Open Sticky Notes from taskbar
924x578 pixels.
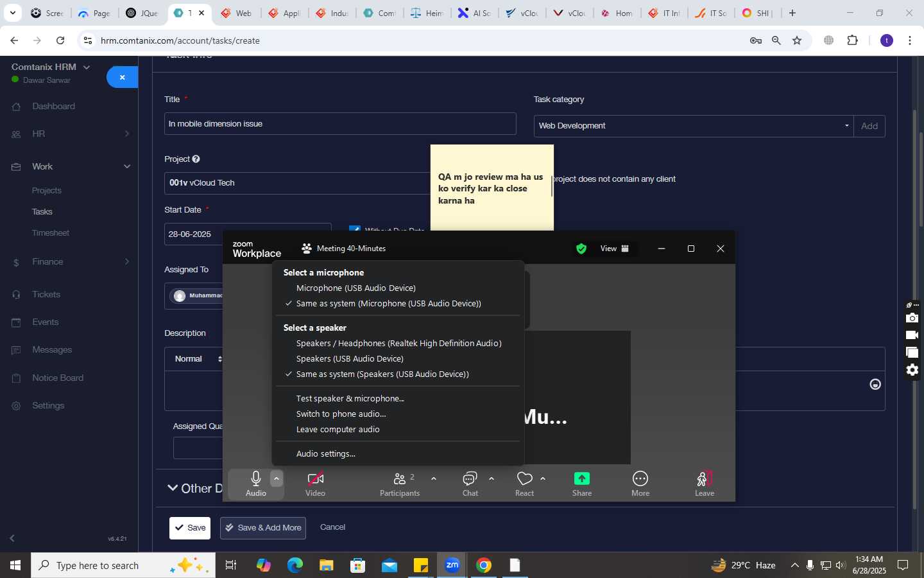[421, 565]
